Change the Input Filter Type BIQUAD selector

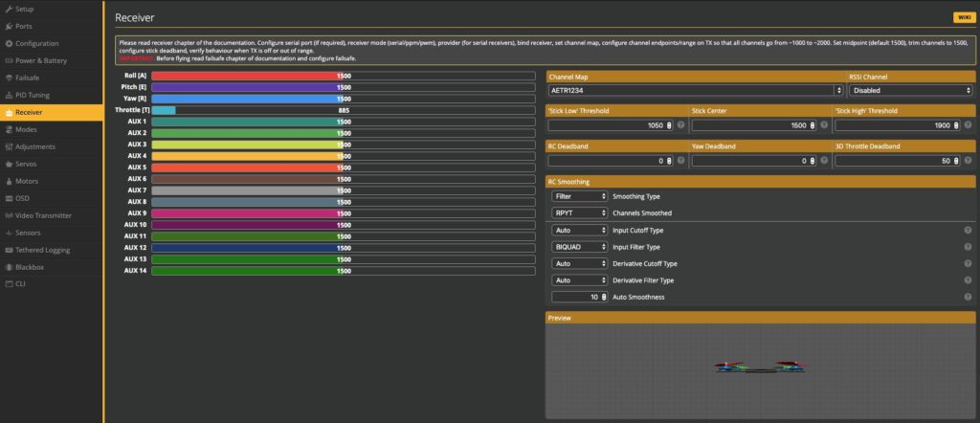(x=580, y=246)
